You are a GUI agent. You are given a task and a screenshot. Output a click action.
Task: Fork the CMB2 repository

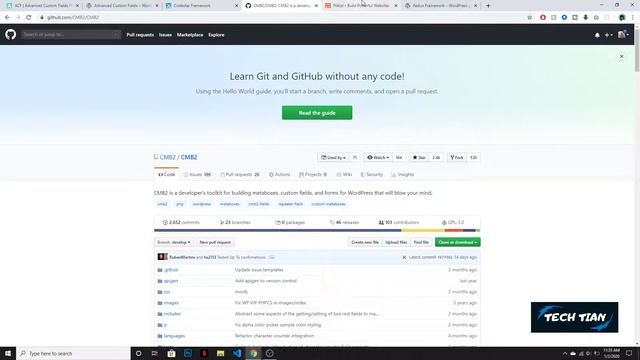coord(457,158)
